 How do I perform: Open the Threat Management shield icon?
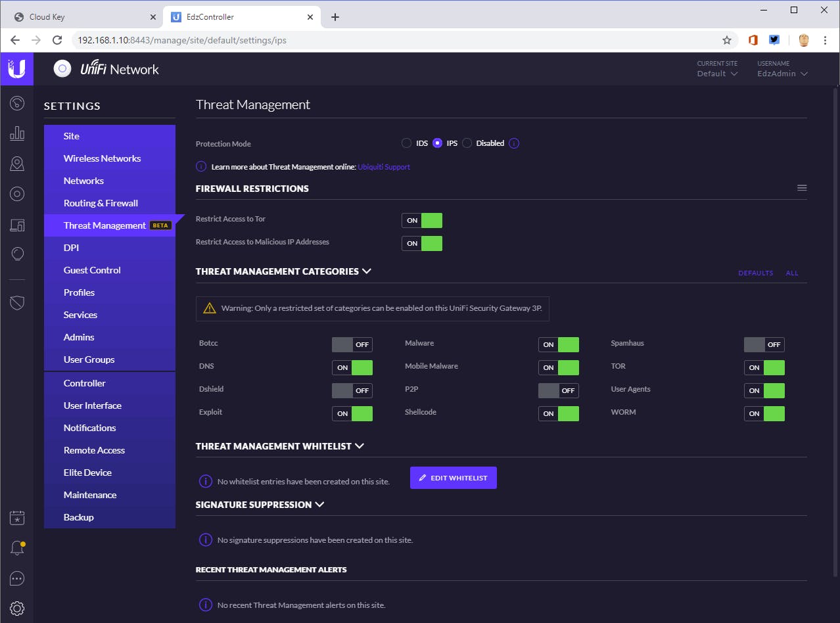[x=17, y=302]
